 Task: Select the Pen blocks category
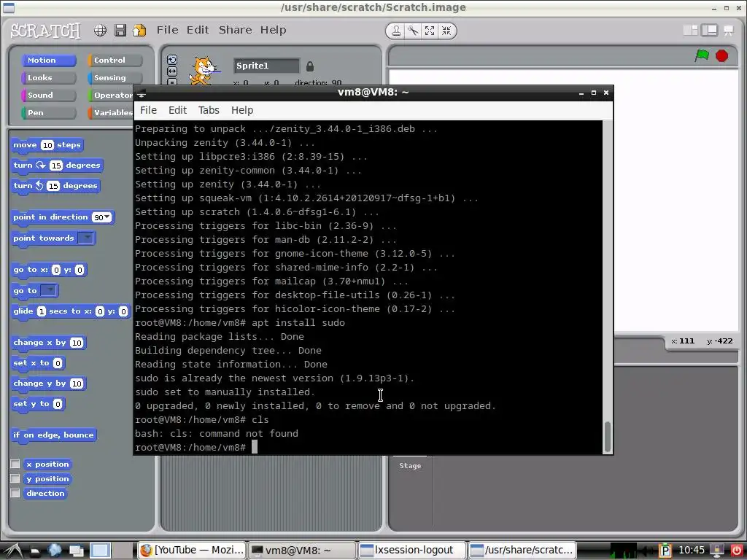pos(49,113)
